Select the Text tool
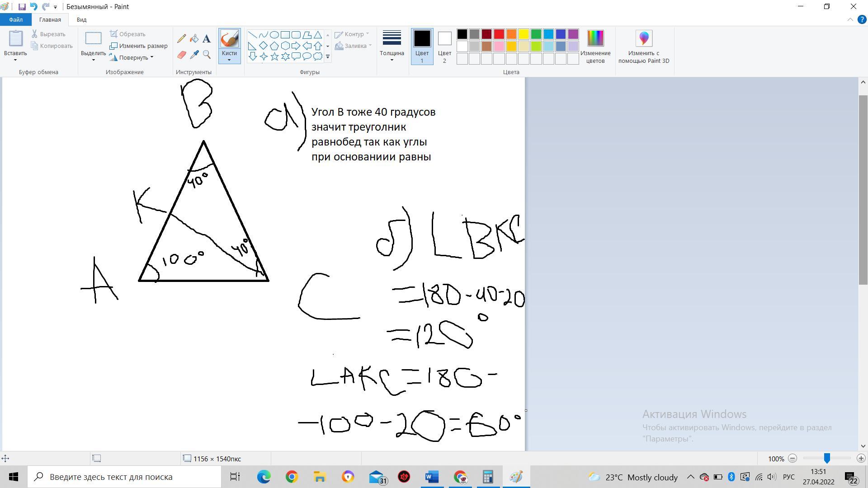This screenshot has height=488, width=868. click(x=207, y=39)
